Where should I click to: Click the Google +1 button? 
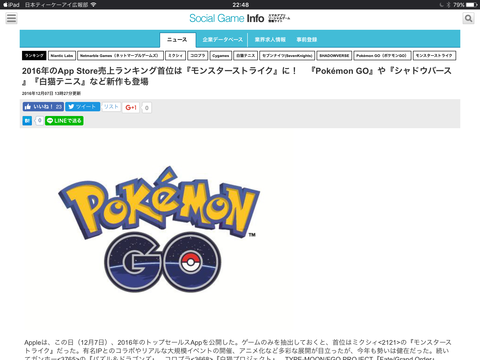click(x=131, y=108)
